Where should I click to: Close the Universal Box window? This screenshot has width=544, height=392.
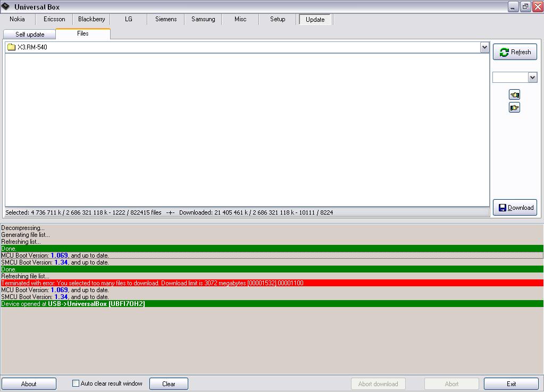538,6
